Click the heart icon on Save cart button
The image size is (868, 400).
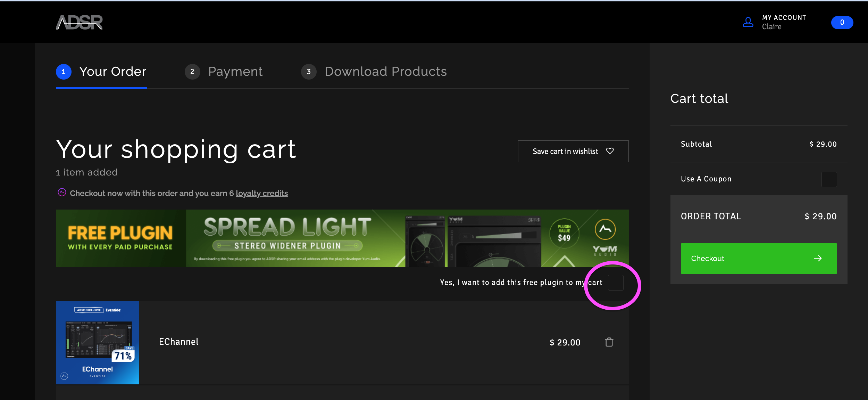pyautogui.click(x=610, y=151)
